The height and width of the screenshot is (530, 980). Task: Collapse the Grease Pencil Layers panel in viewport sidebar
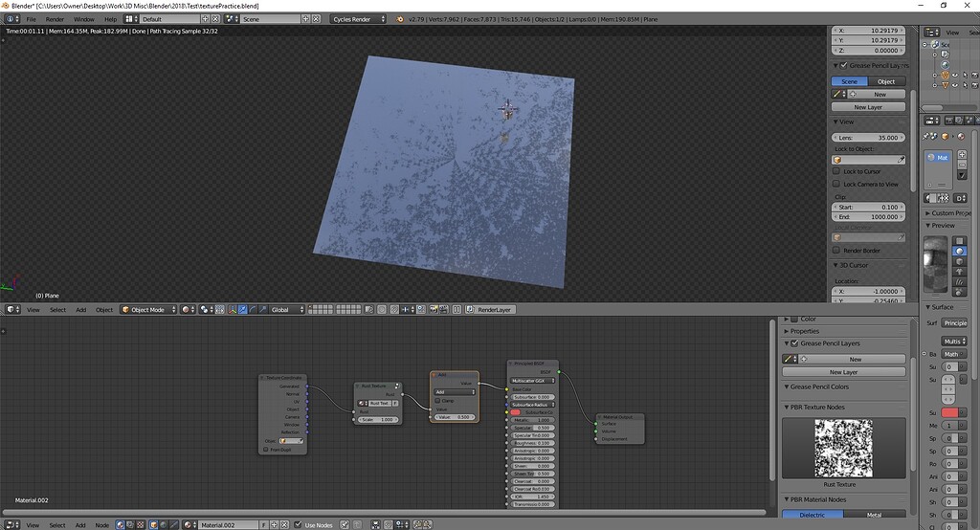[836, 66]
